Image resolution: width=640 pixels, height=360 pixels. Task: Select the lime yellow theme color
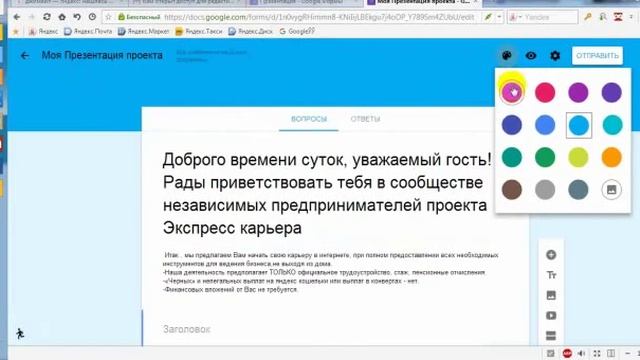point(578,157)
